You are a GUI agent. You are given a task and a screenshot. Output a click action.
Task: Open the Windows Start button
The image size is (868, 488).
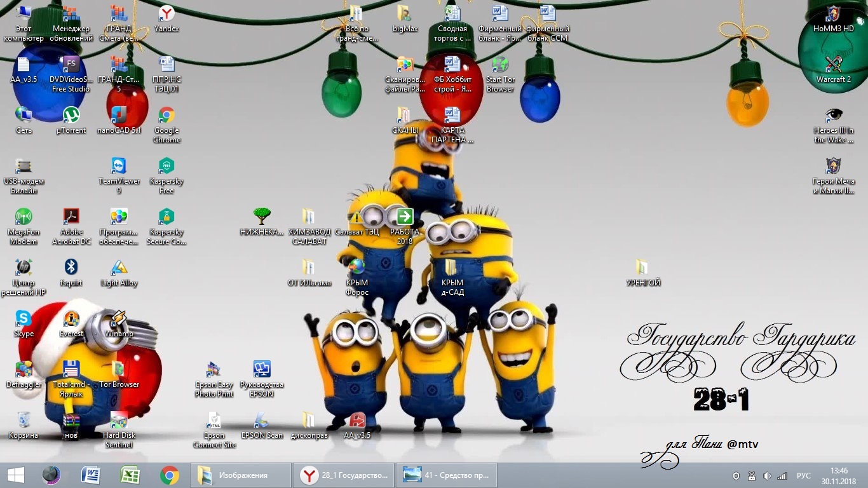[x=15, y=475]
